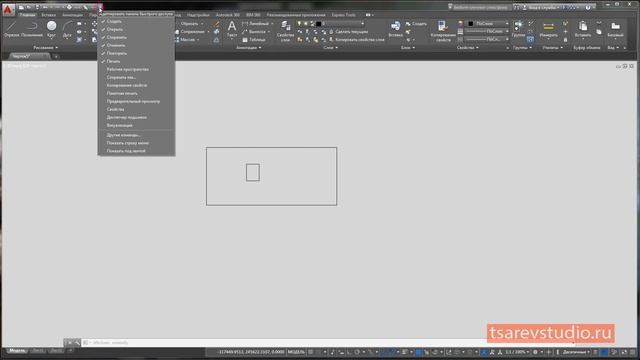Click the black layer color swatch

(x=319, y=24)
